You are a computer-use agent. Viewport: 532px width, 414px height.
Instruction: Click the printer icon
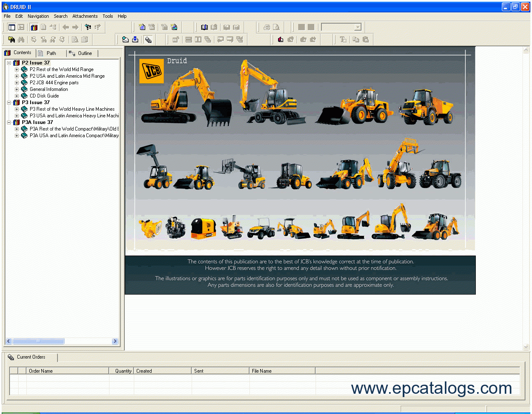pos(267,27)
